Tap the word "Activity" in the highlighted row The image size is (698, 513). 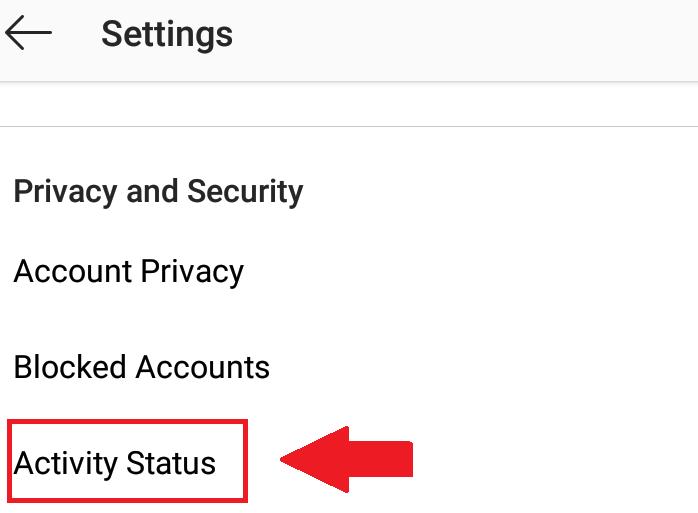(x=65, y=464)
